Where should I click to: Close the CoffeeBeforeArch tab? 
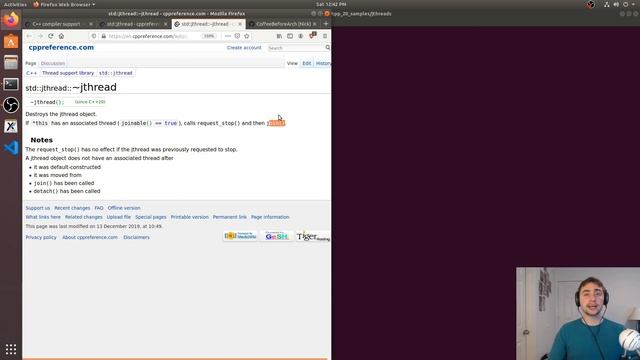(314, 24)
